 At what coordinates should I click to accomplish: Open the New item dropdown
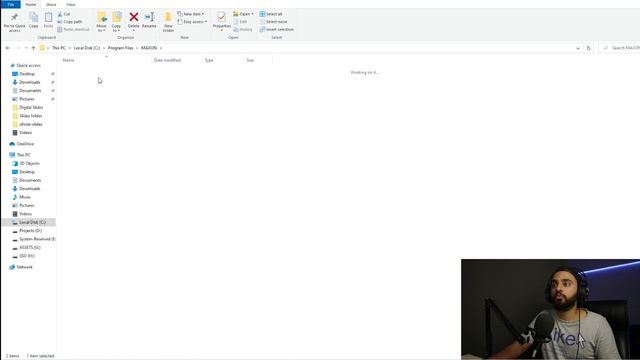191,14
